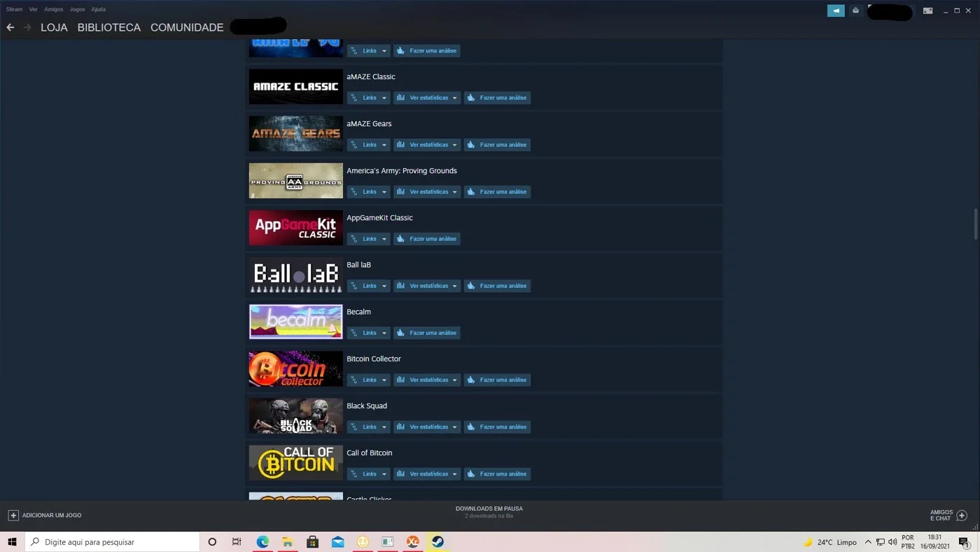Open the envelope notifications icon in header

pyautogui.click(x=855, y=11)
